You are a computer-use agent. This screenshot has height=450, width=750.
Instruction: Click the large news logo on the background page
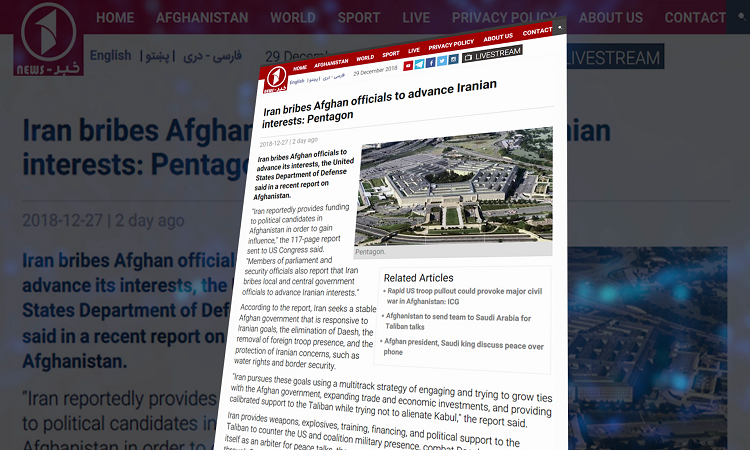coord(48,38)
